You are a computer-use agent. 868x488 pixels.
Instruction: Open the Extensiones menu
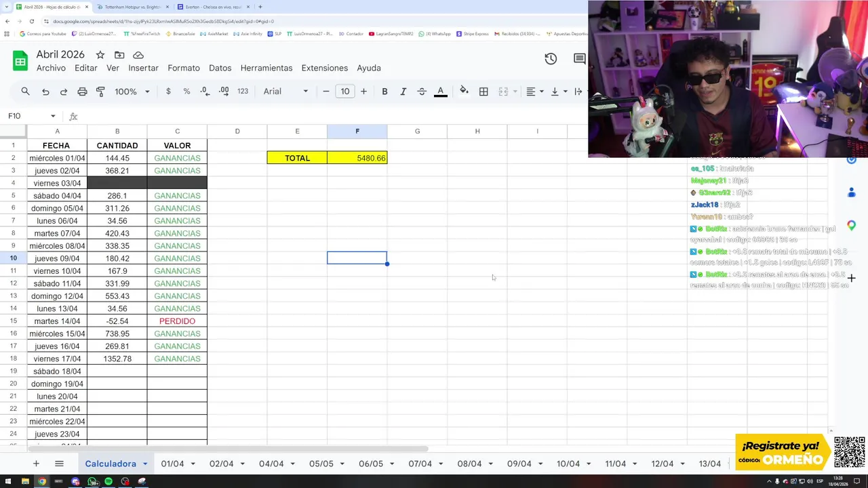pos(325,68)
